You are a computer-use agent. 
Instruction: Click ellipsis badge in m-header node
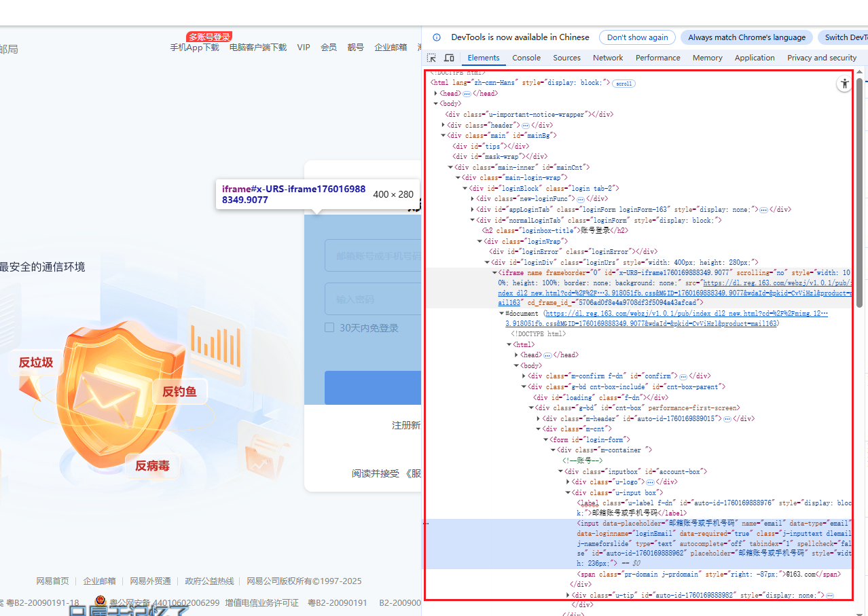pyautogui.click(x=727, y=419)
